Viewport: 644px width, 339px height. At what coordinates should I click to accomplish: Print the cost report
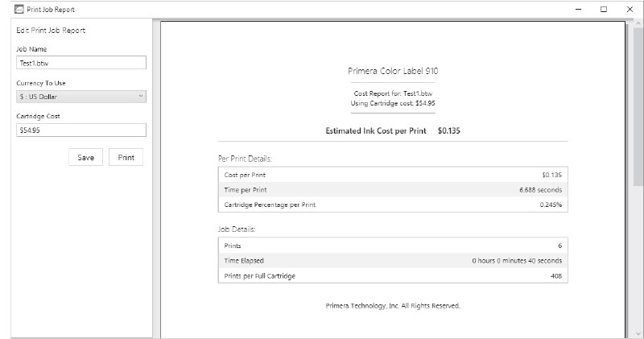pyautogui.click(x=126, y=157)
